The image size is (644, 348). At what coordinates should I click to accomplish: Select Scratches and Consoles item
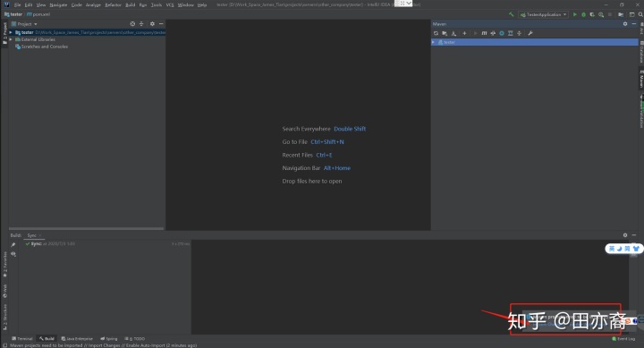coord(41,47)
